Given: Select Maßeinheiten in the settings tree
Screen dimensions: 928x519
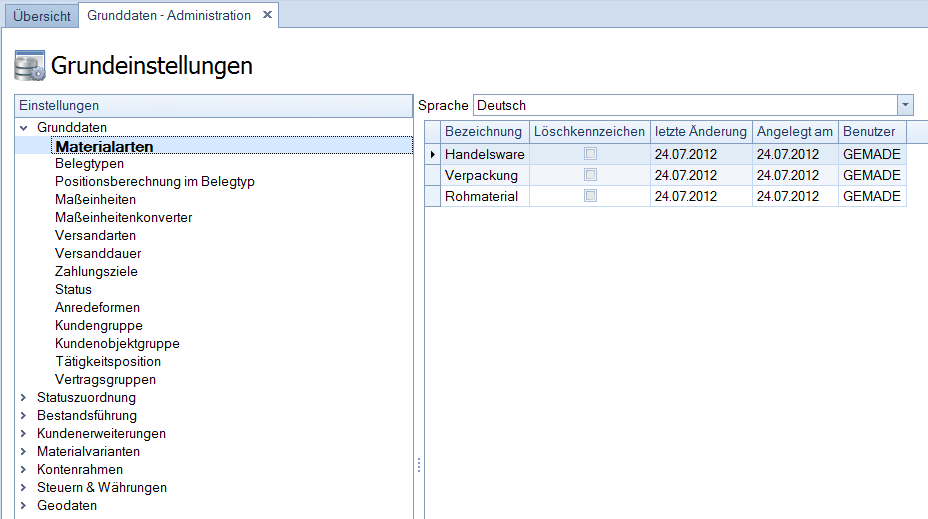Looking at the screenshot, I should point(95,199).
